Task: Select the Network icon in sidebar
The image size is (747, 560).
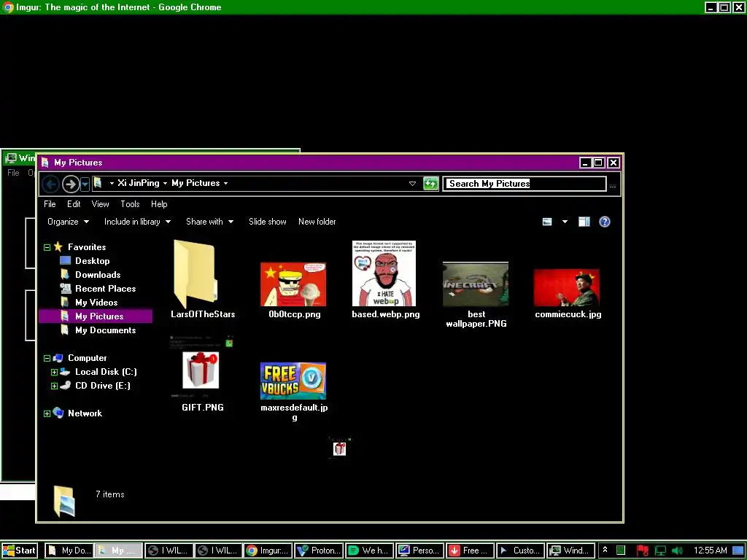Action: [x=58, y=413]
